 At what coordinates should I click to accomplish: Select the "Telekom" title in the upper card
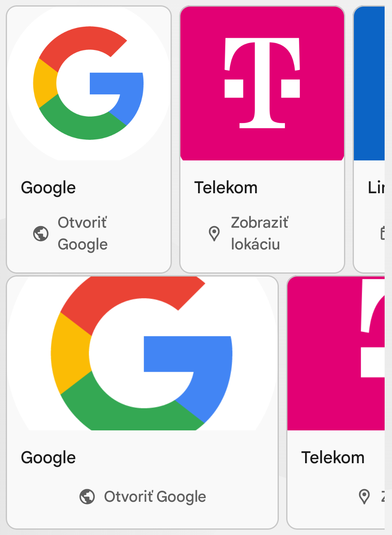[226, 188]
